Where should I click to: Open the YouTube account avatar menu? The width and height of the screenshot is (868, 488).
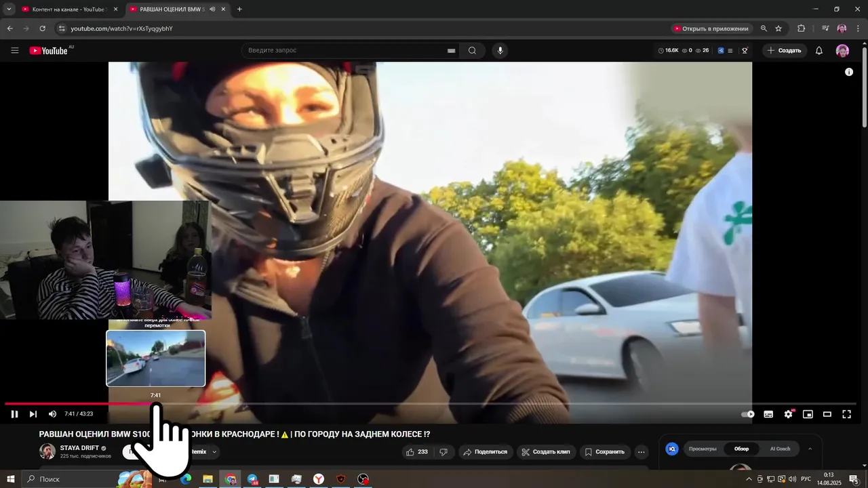842,50
